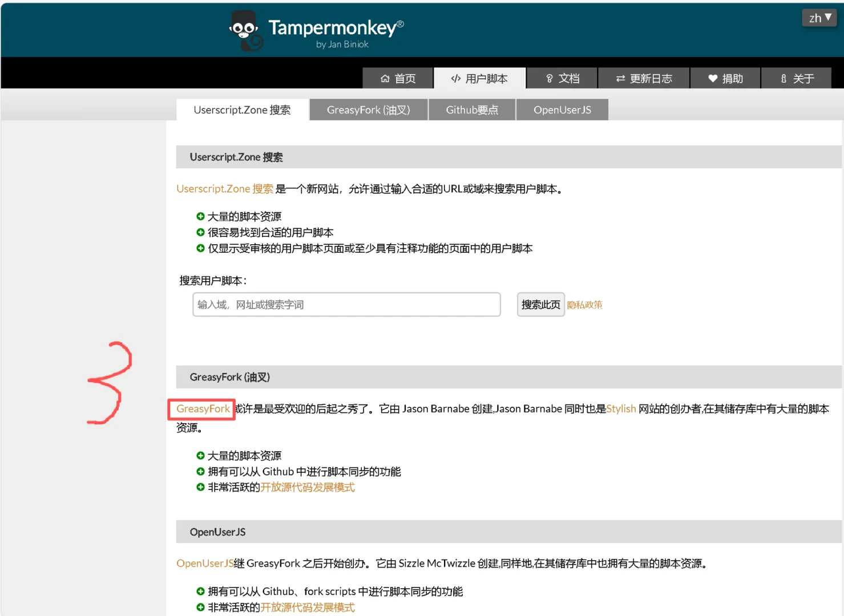Screen dimensions: 844x616
Task: Click plus icon beside fork scripts sync item
Action: (200, 591)
